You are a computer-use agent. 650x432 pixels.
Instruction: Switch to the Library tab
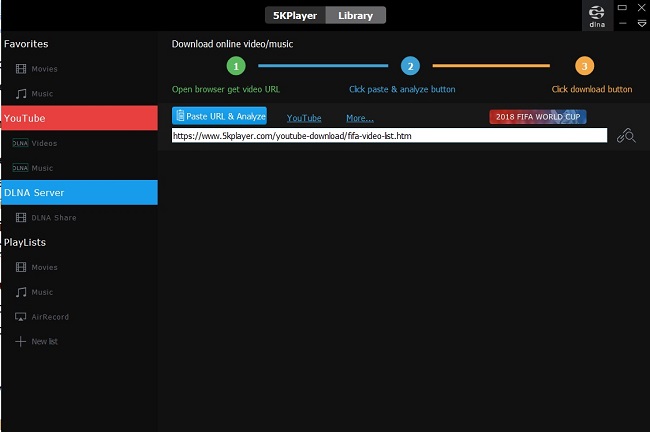click(x=356, y=15)
